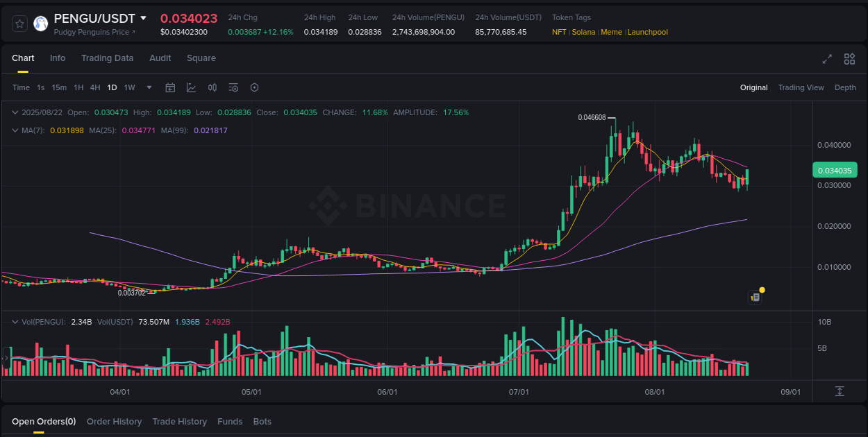Click the order panel icon with yellow dot
Screen dimensions: 868x437
point(755,297)
